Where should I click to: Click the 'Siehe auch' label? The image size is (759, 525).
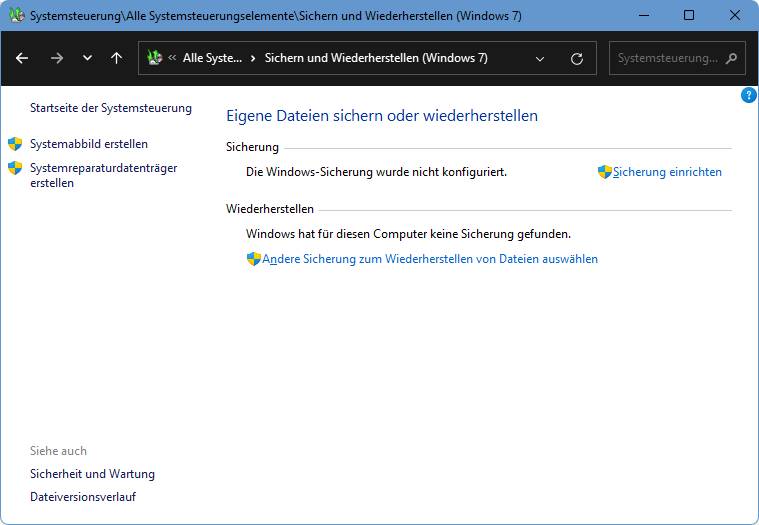tap(58, 451)
